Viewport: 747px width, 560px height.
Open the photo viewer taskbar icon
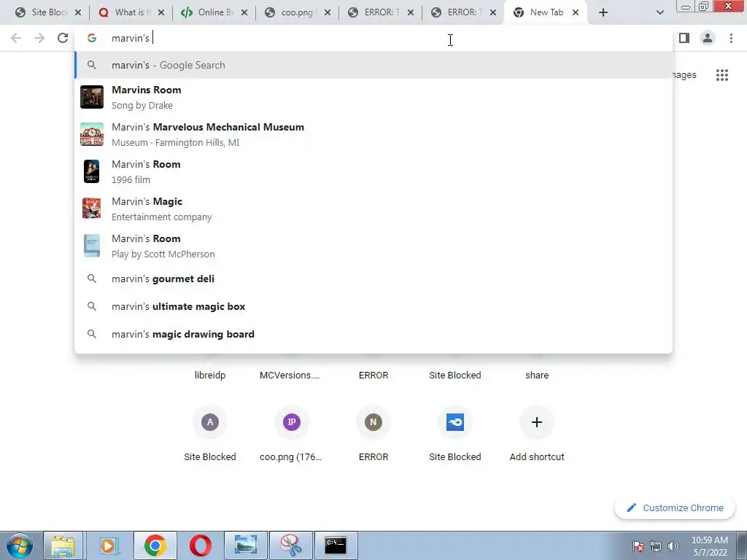click(245, 545)
